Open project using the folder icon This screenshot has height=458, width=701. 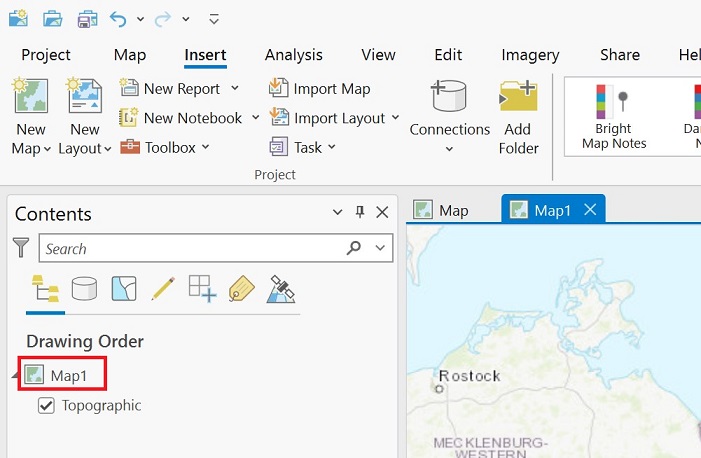pyautogui.click(x=53, y=19)
